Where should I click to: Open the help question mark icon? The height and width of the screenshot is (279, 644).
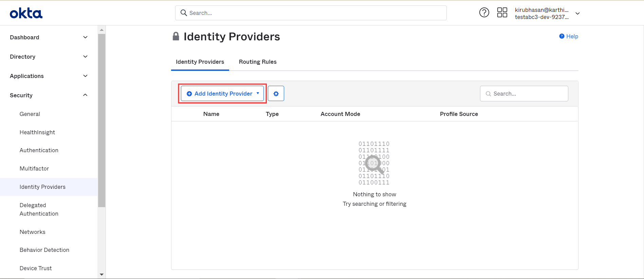pyautogui.click(x=484, y=13)
